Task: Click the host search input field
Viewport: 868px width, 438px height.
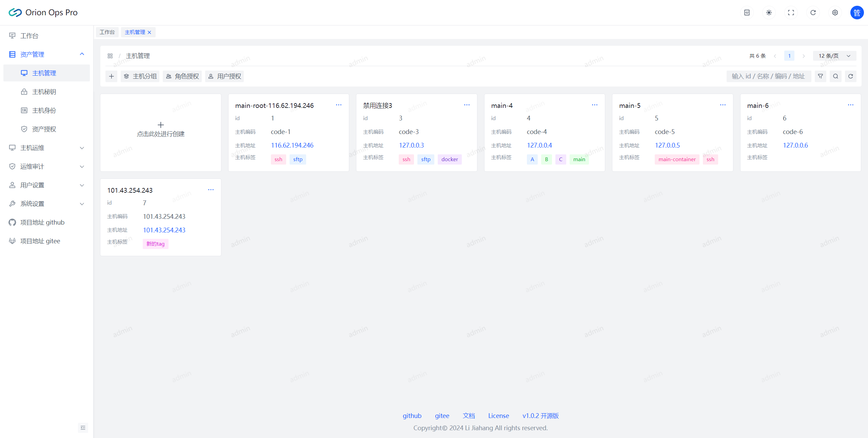Action: tap(768, 76)
